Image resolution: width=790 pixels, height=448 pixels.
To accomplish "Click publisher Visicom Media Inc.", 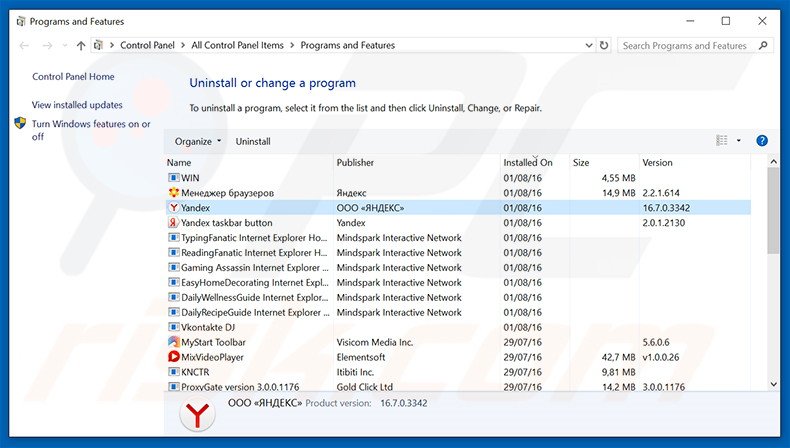I will pyautogui.click(x=375, y=342).
